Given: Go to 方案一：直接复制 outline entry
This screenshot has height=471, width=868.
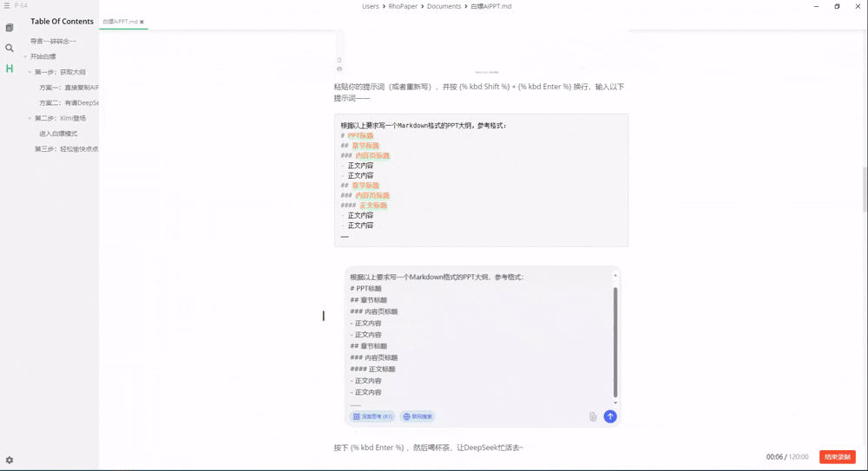Looking at the screenshot, I should pyautogui.click(x=69, y=88).
